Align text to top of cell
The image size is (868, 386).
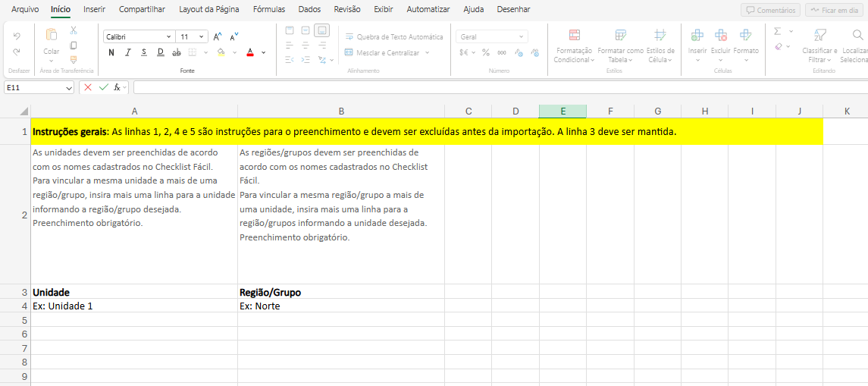click(x=290, y=30)
